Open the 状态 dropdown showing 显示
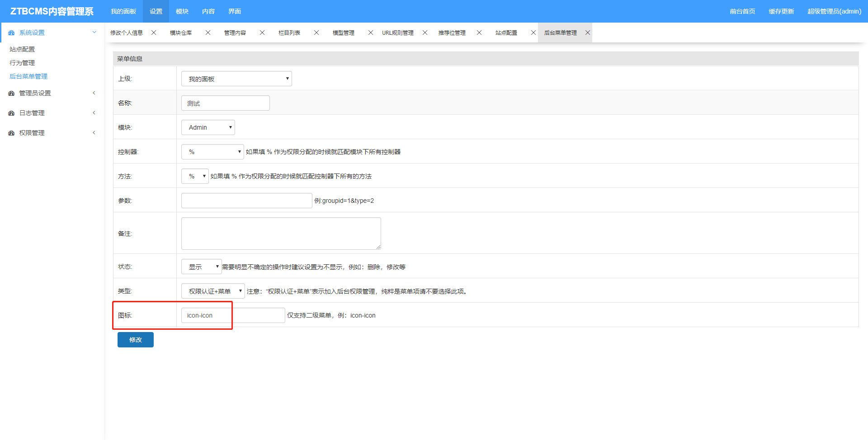Screen dimensions: 868x440 point(202,267)
